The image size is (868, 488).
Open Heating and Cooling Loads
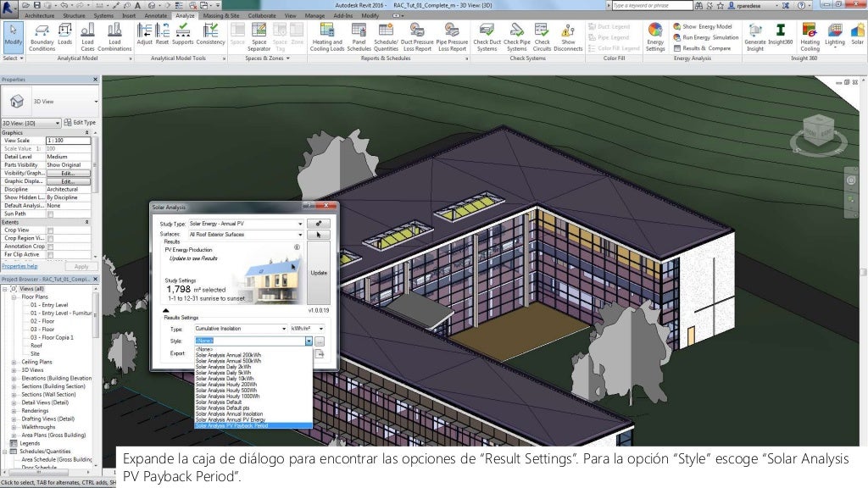pos(327,37)
